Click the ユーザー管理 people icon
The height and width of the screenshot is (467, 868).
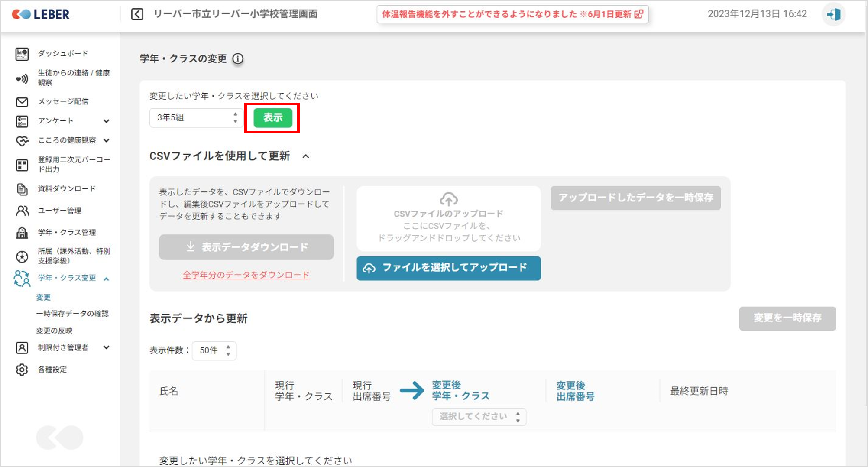pos(22,211)
